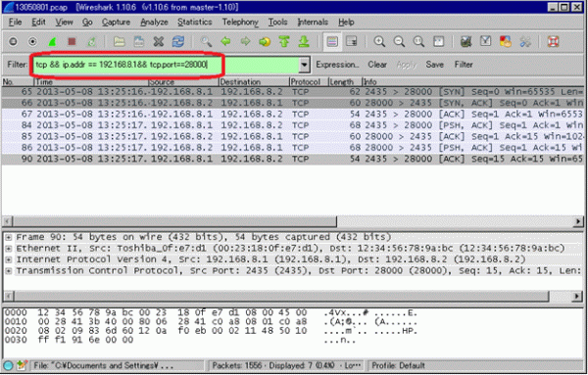588x375 pixels.
Task: Open a capture file via folder icon
Action: point(120,41)
